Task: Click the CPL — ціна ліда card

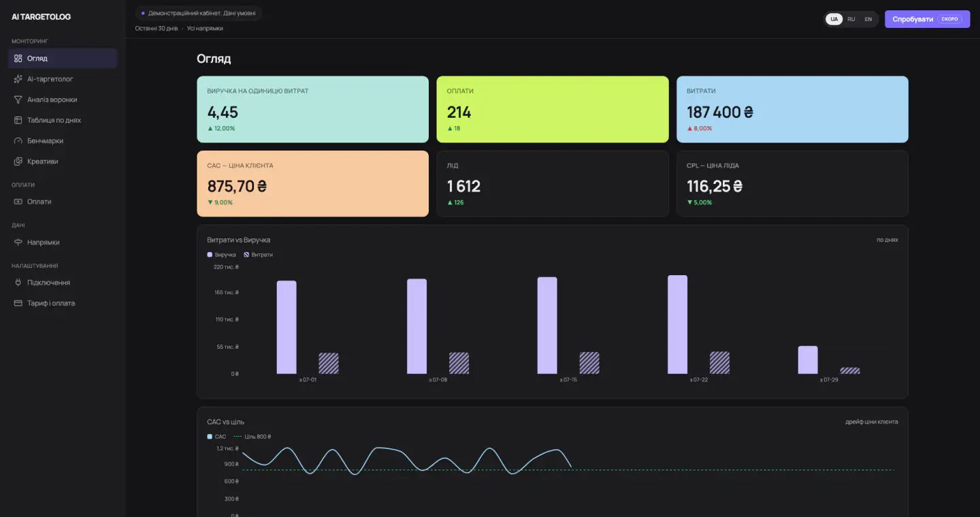Action: [792, 184]
